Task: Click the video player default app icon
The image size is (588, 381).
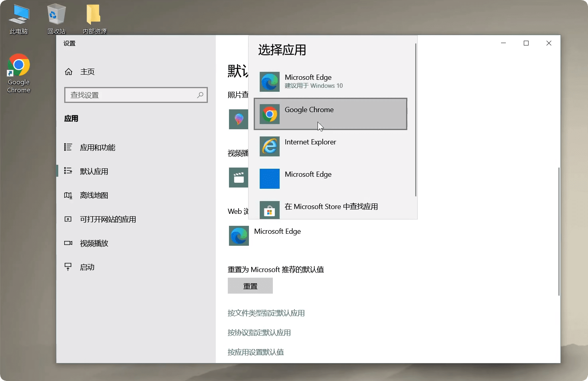Action: [239, 178]
